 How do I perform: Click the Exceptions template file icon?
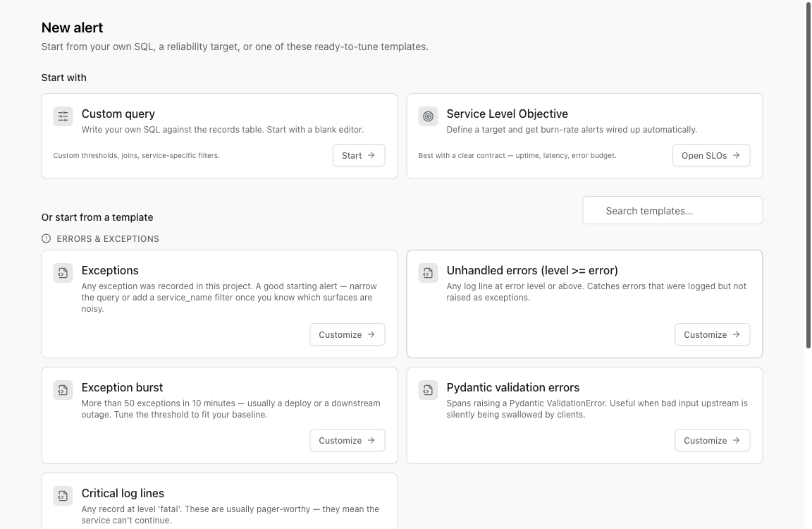click(63, 273)
